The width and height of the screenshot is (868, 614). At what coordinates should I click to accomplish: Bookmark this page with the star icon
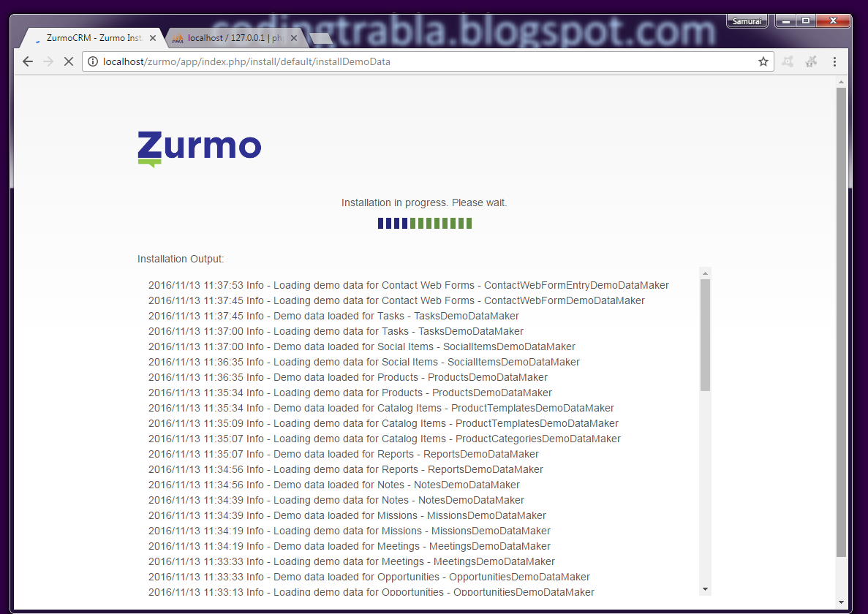[x=763, y=61]
